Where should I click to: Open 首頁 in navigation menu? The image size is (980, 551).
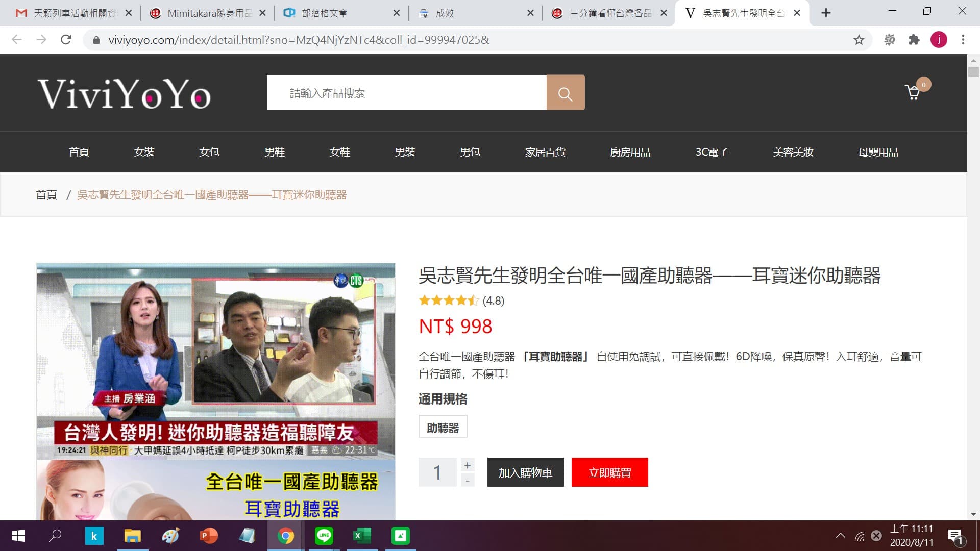click(x=79, y=152)
